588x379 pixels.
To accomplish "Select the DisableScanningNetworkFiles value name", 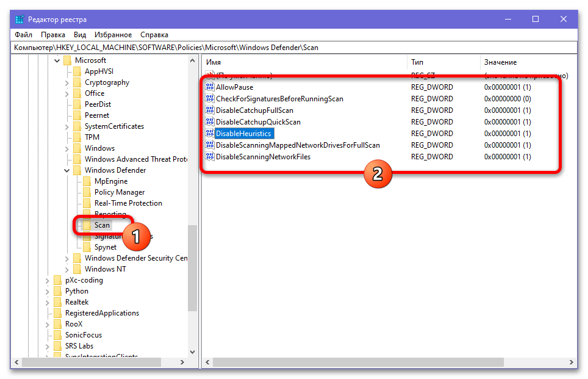I will pos(263,157).
